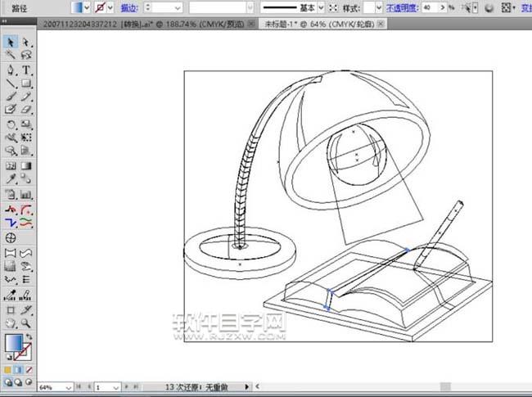Select the Zoom magnifier tool
This screenshot has width=532, height=397.
coord(26,324)
